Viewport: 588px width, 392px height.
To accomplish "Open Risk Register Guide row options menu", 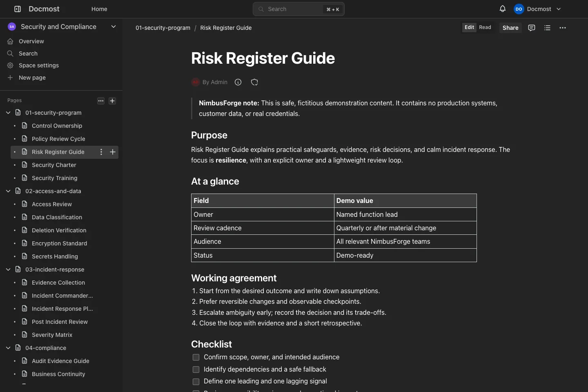I will coord(101,152).
